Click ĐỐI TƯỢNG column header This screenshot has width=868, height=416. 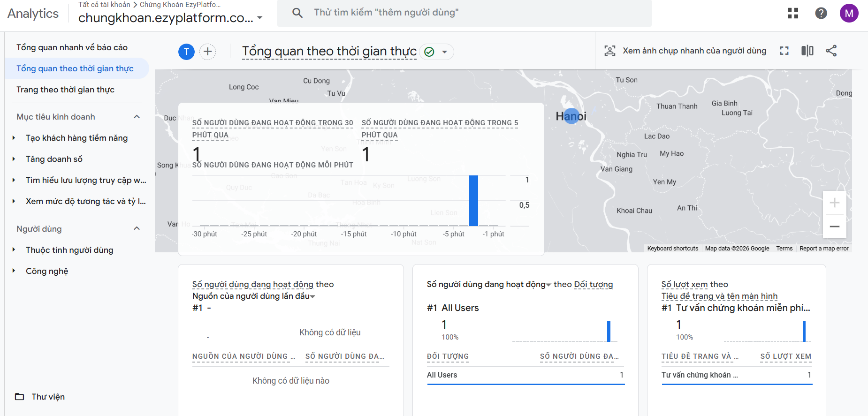(448, 356)
